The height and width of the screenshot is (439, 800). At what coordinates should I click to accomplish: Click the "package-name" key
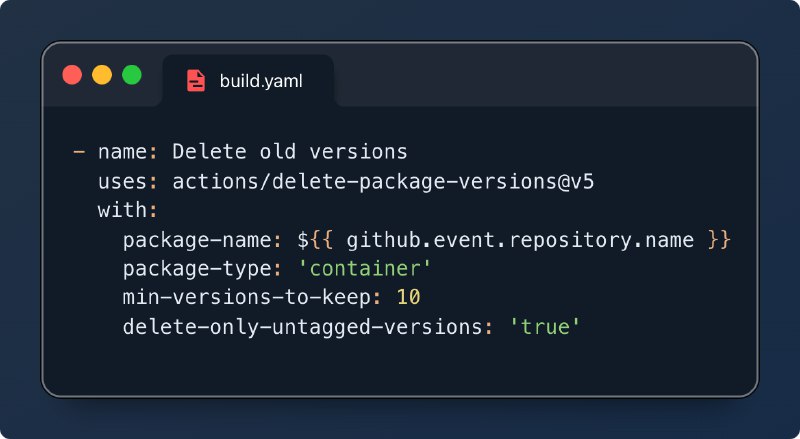click(x=203, y=240)
